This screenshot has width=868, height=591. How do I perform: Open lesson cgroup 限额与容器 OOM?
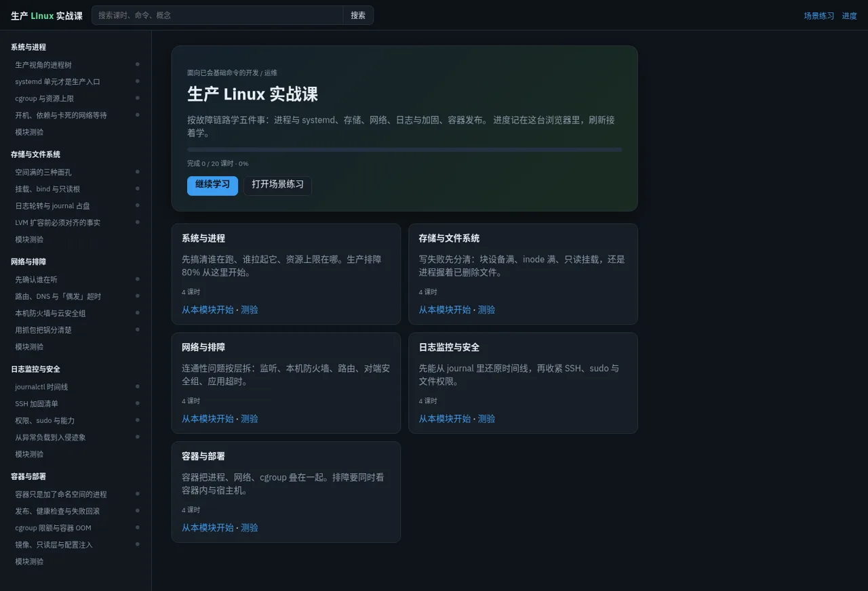77,528
